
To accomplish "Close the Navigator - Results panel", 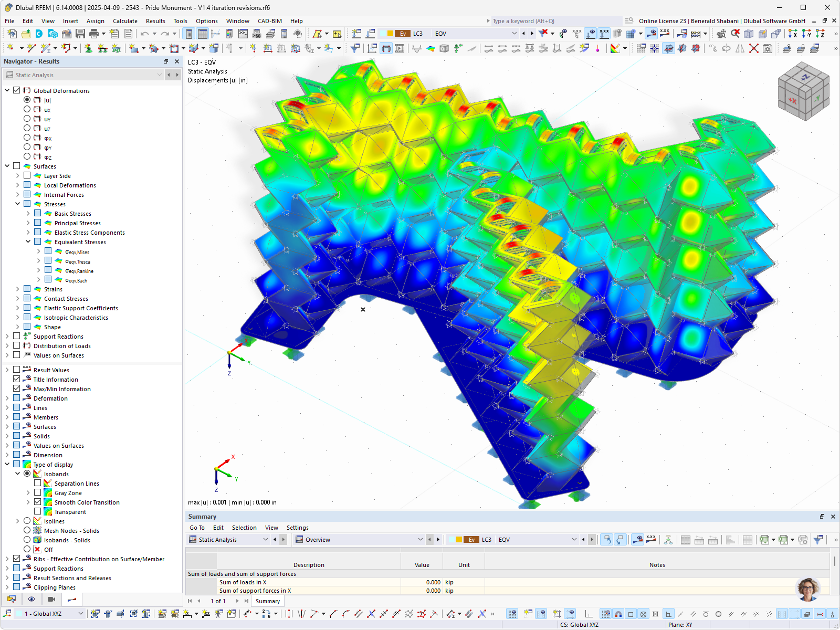I will (x=177, y=61).
